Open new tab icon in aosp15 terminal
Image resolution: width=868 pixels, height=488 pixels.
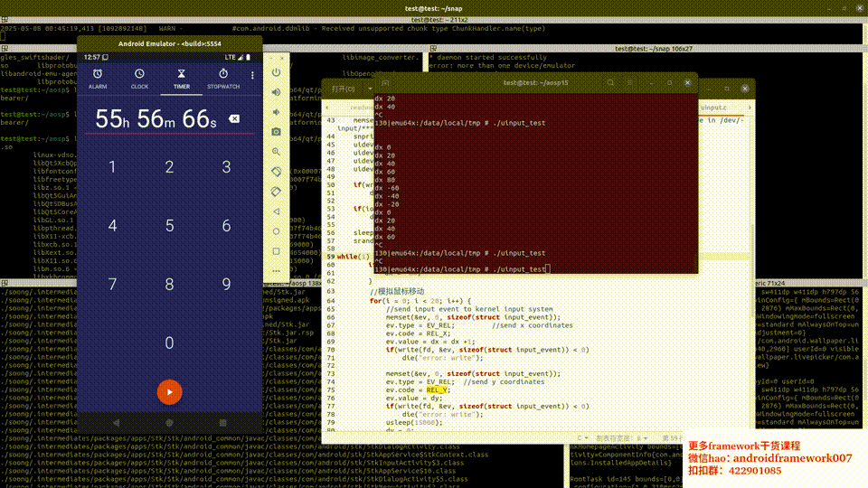386,83
